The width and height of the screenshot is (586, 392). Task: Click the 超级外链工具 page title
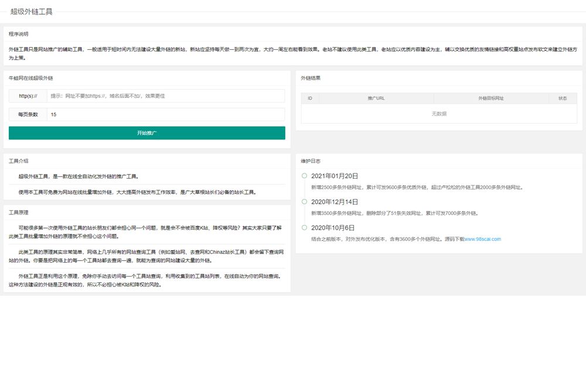pyautogui.click(x=32, y=11)
